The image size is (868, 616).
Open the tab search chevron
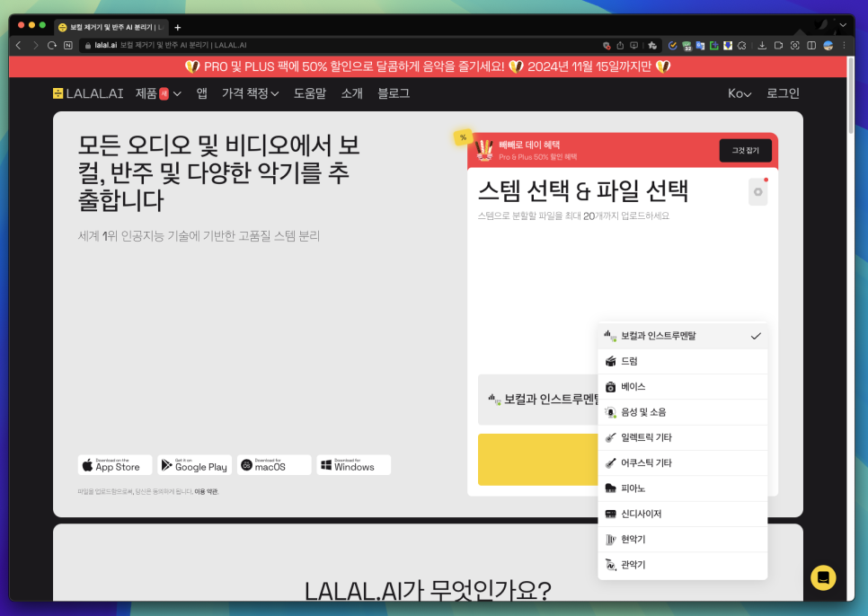(843, 25)
